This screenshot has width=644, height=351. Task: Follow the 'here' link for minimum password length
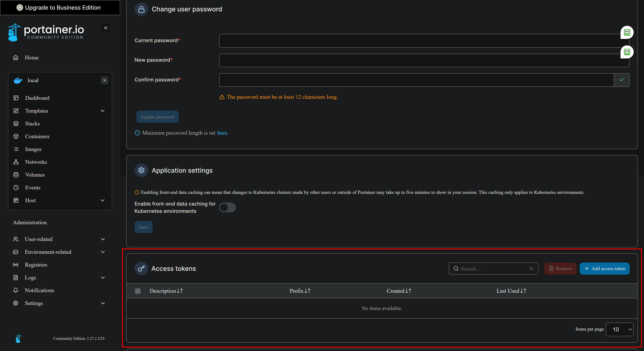(222, 133)
